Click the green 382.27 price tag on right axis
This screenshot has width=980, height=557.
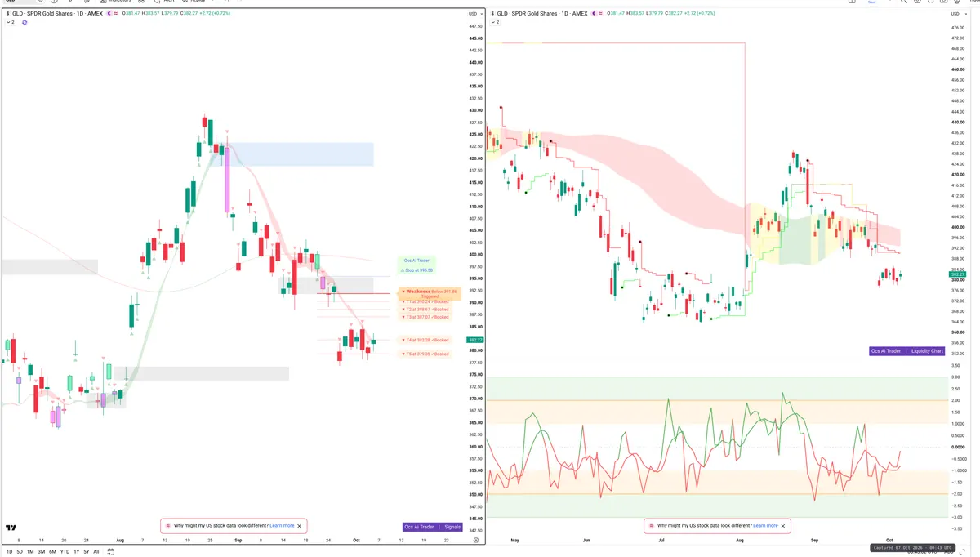tap(957, 274)
